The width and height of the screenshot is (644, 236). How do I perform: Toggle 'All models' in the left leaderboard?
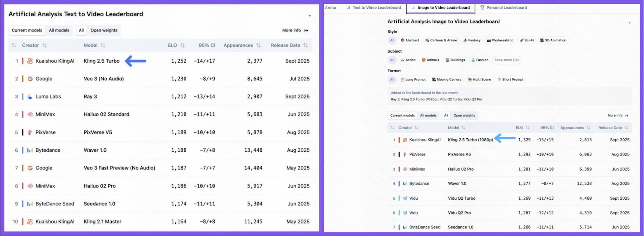[59, 30]
